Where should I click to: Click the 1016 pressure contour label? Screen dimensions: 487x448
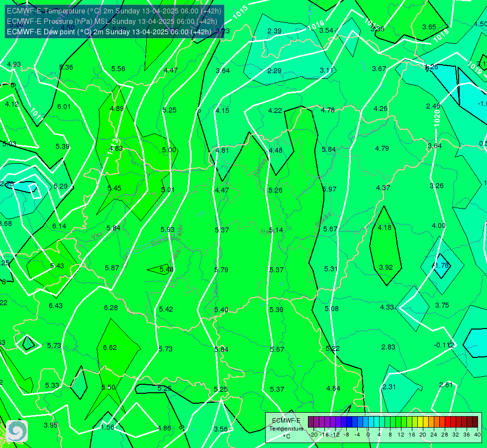[317, 25]
